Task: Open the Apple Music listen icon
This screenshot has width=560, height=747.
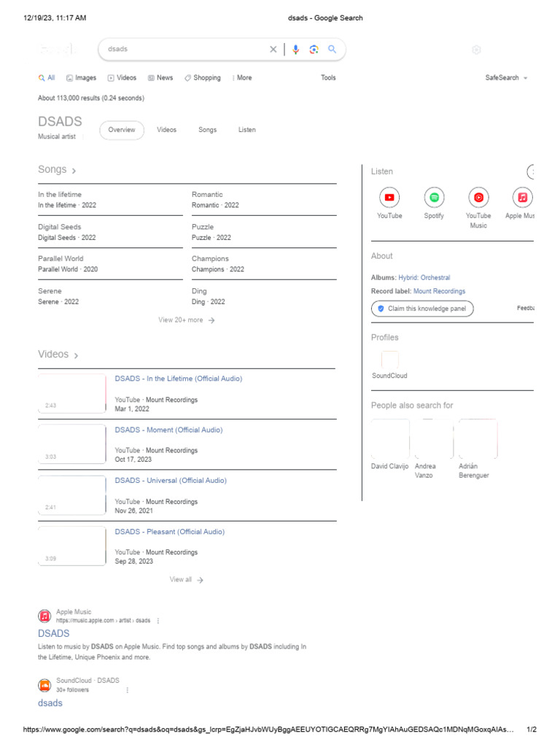Action: pos(522,198)
